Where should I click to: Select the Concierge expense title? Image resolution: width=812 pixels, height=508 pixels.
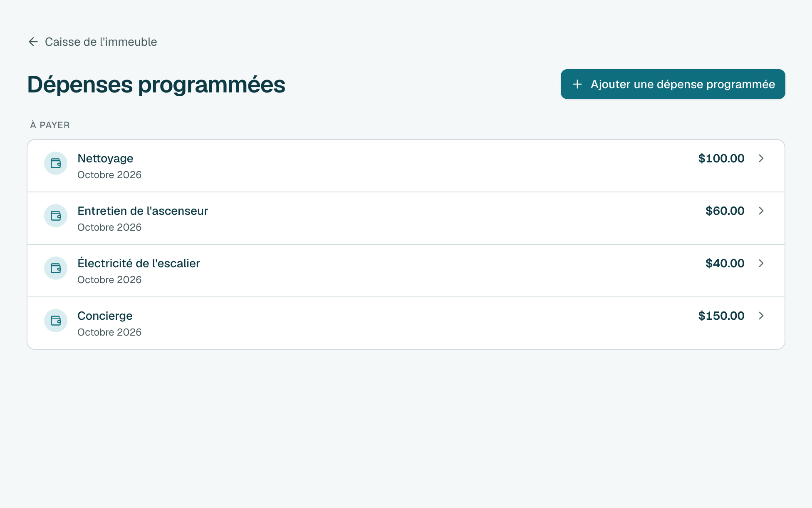[x=105, y=316]
